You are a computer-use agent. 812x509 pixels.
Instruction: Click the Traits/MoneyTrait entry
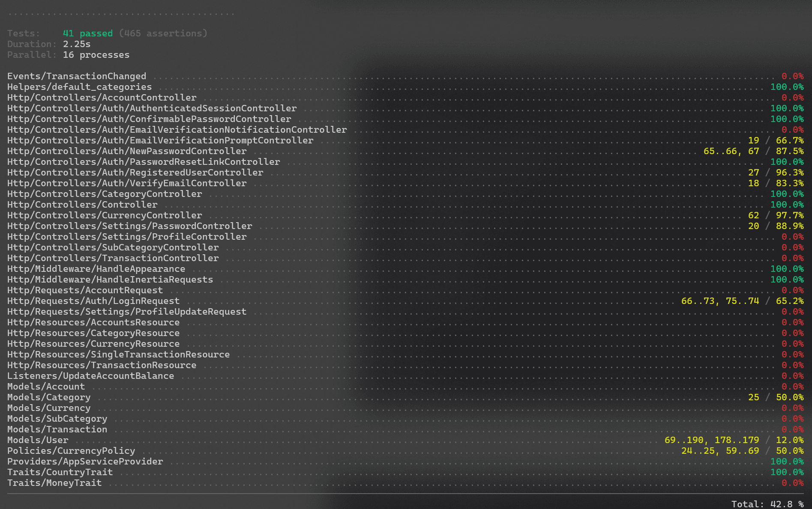click(x=54, y=482)
